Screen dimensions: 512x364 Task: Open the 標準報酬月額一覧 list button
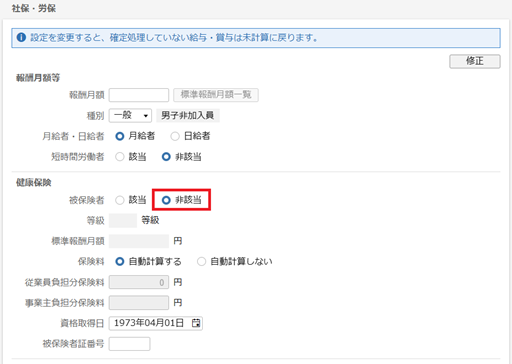coord(216,95)
